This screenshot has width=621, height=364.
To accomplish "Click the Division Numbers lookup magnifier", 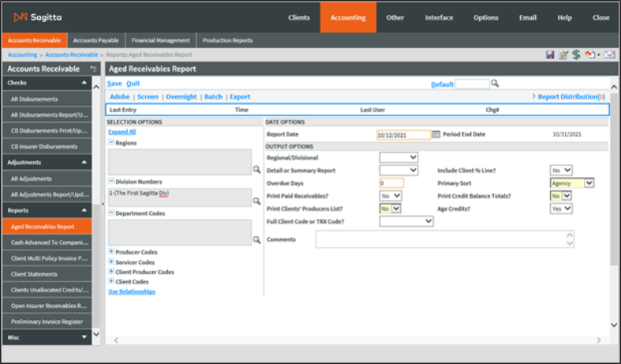I will click(x=256, y=201).
